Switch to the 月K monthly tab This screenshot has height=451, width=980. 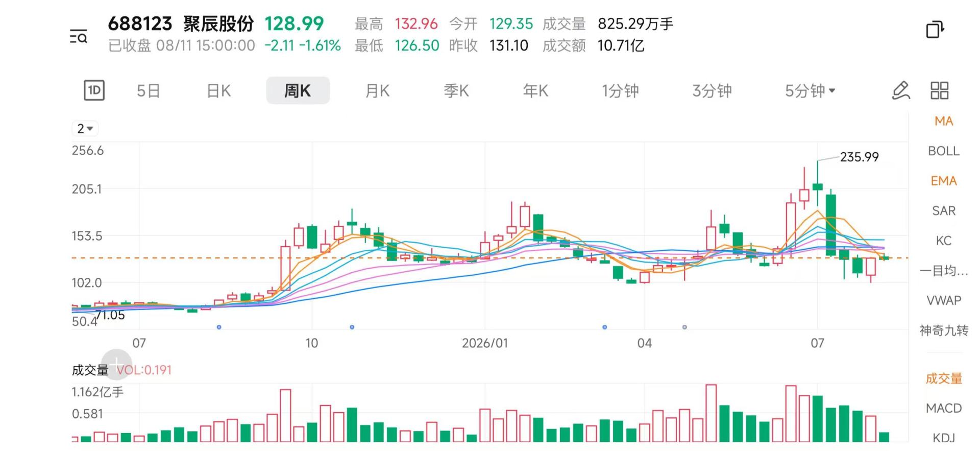point(378,91)
